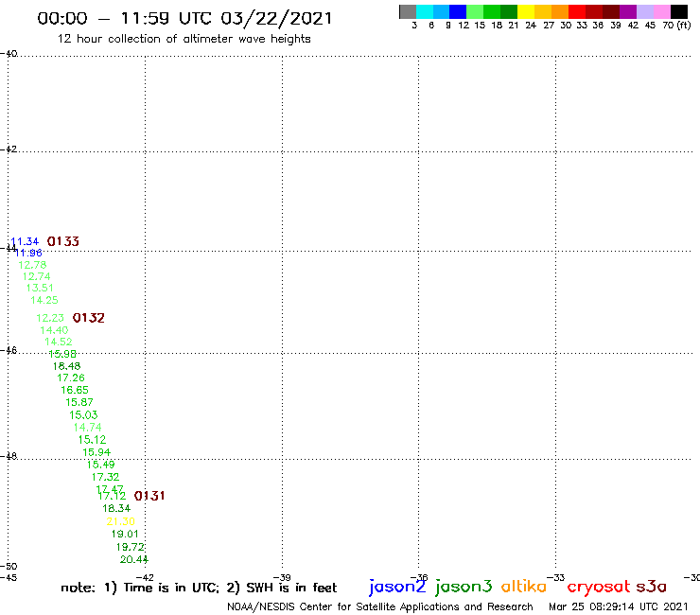Click the reading 15.03
This screenshot has width=700, height=615.
click(x=83, y=415)
